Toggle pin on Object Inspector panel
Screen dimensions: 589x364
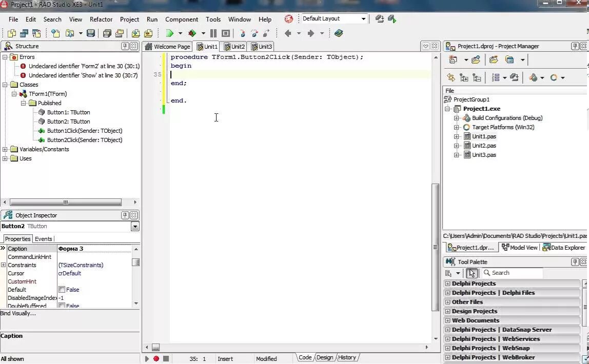coord(125,215)
